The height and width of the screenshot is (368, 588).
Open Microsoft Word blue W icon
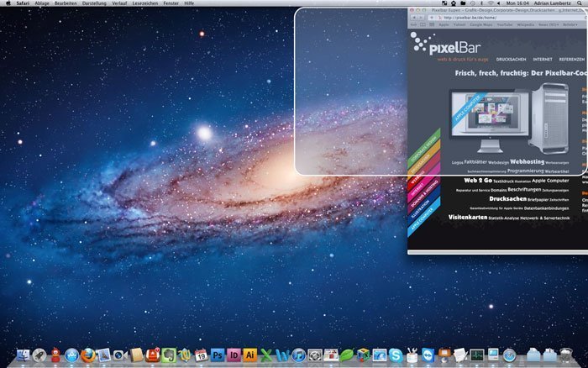pos(282,355)
